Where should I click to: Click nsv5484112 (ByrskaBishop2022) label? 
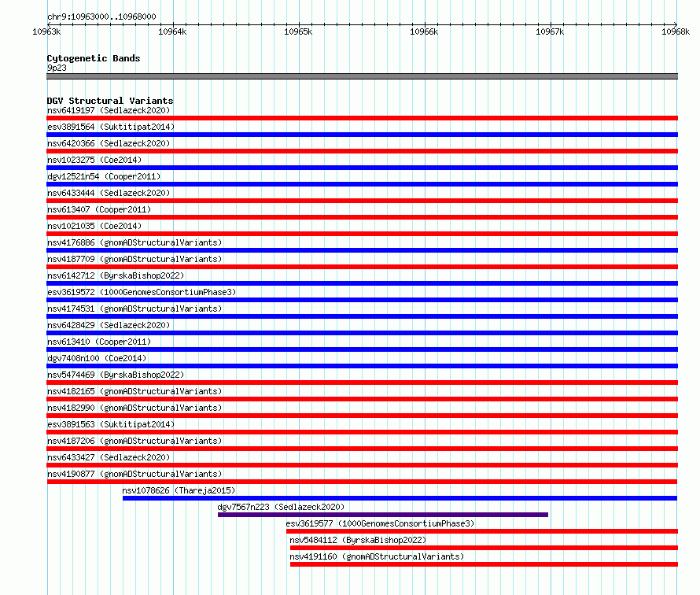[358, 540]
